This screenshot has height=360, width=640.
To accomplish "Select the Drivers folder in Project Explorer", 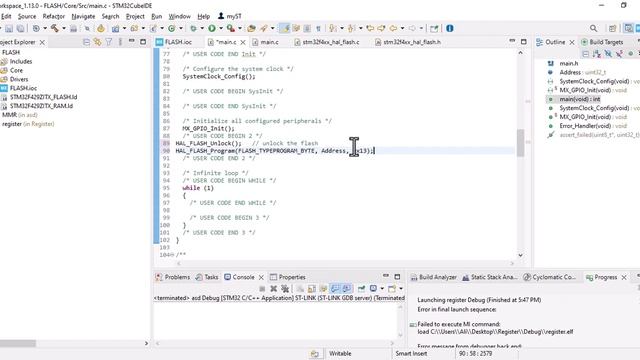I will (19, 79).
